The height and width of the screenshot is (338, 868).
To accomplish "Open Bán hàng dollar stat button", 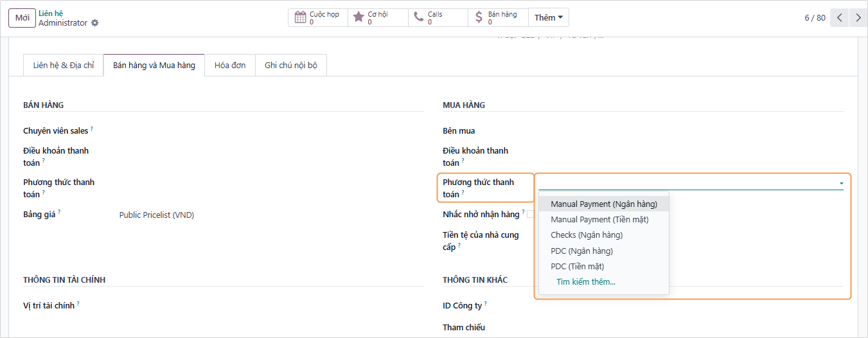I will [x=497, y=17].
